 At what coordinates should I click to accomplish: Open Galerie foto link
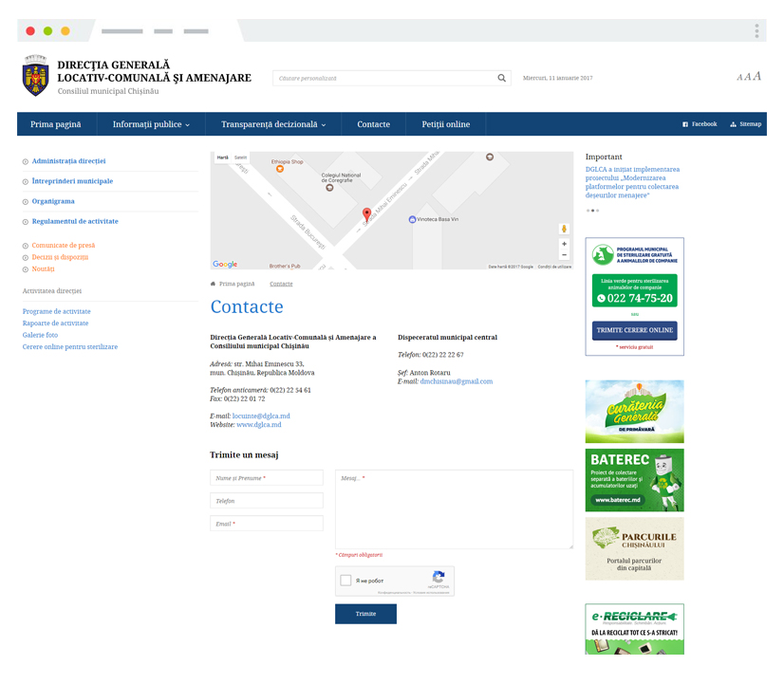(x=40, y=335)
